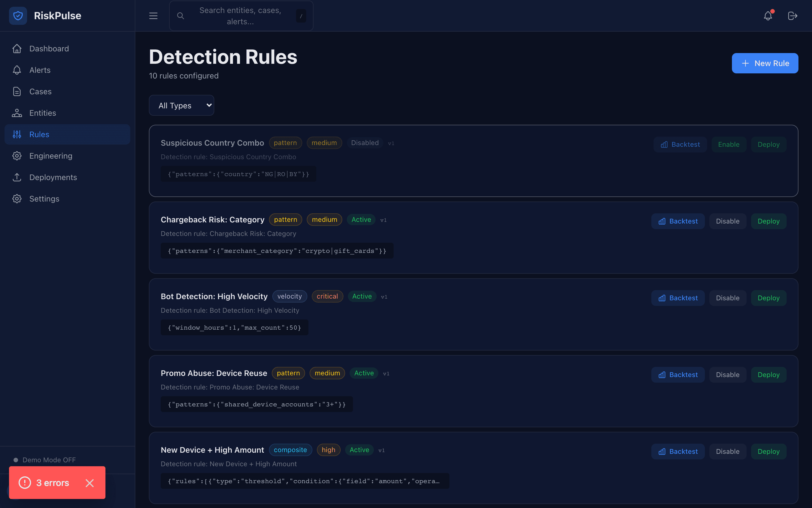Toggle the hamburger menu icon
Screen dimensions: 812x508
tap(153, 16)
